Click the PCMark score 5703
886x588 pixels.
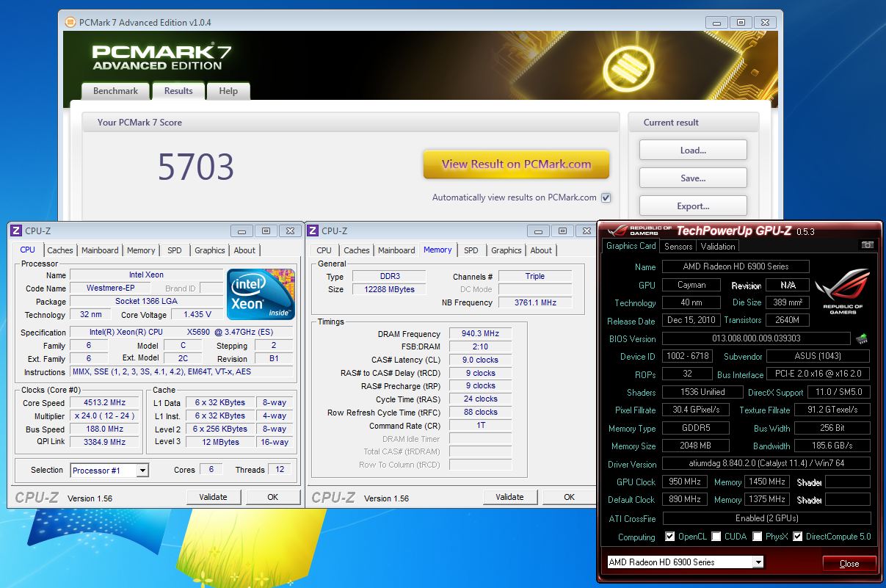(x=196, y=167)
